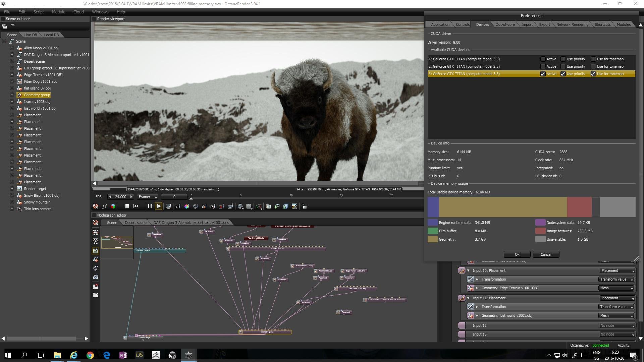Open the Input 10 Placement type dropdown

(x=618, y=270)
